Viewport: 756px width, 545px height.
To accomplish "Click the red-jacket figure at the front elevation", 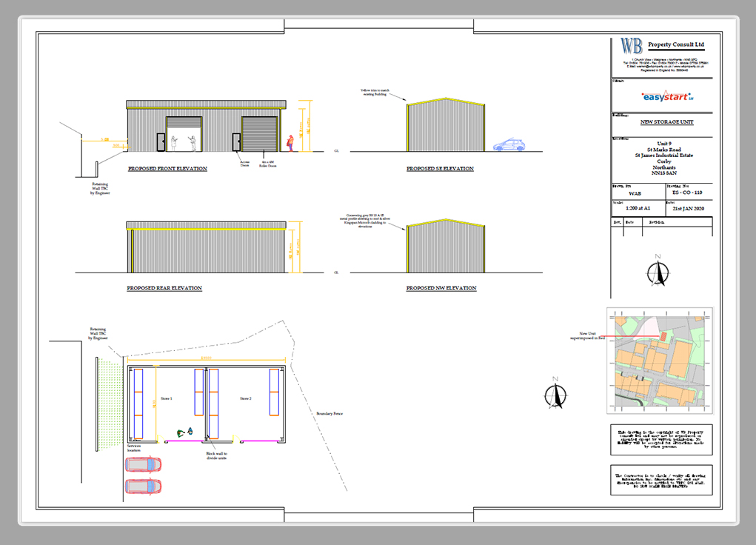I will point(290,143).
